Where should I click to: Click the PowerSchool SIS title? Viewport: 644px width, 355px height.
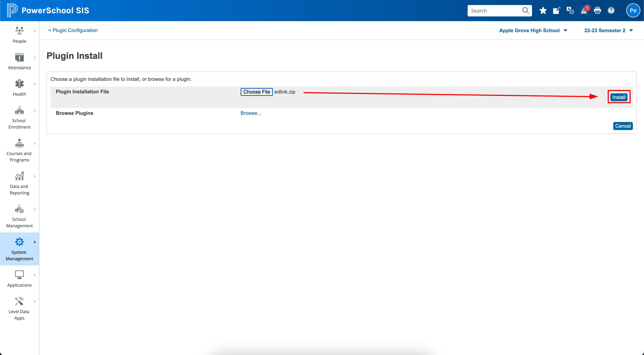(55, 11)
